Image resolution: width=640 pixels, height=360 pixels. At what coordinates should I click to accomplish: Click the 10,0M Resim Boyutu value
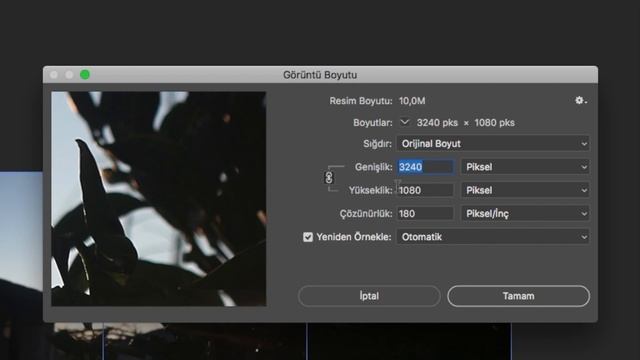[x=412, y=101]
